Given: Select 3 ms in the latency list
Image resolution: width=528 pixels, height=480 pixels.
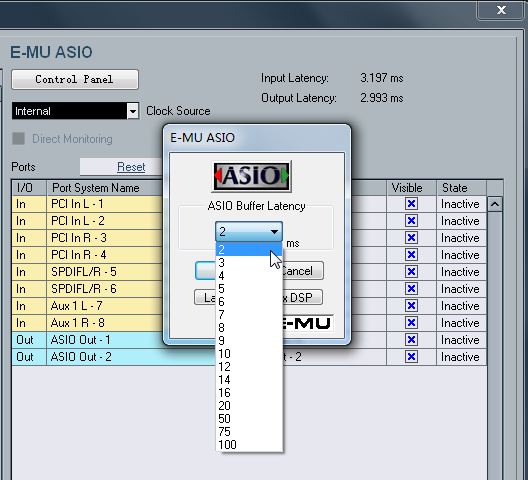Looking at the screenshot, I should [x=249, y=262].
